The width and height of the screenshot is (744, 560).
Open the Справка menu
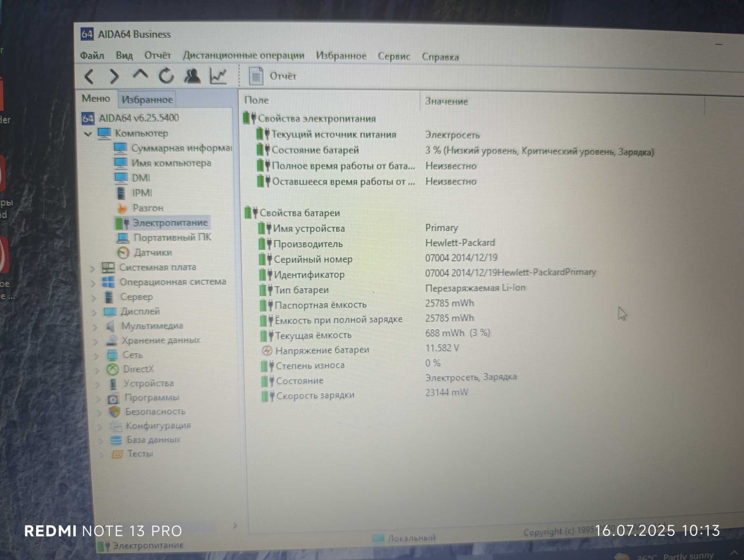pos(440,57)
